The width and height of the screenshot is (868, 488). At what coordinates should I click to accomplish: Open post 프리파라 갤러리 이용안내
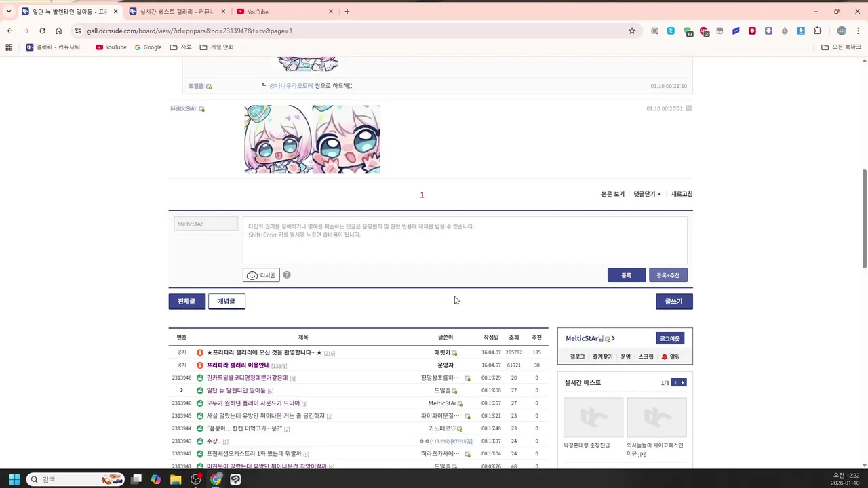coord(238,365)
